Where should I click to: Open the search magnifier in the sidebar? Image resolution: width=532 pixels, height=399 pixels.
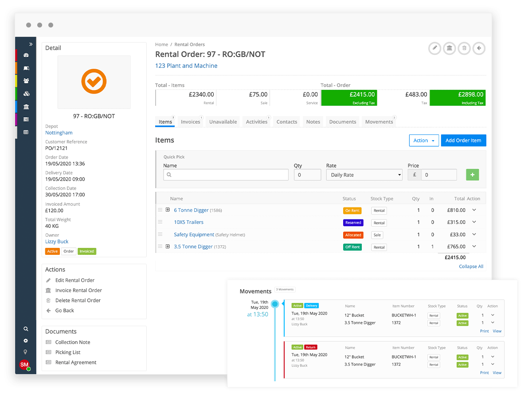click(x=26, y=329)
